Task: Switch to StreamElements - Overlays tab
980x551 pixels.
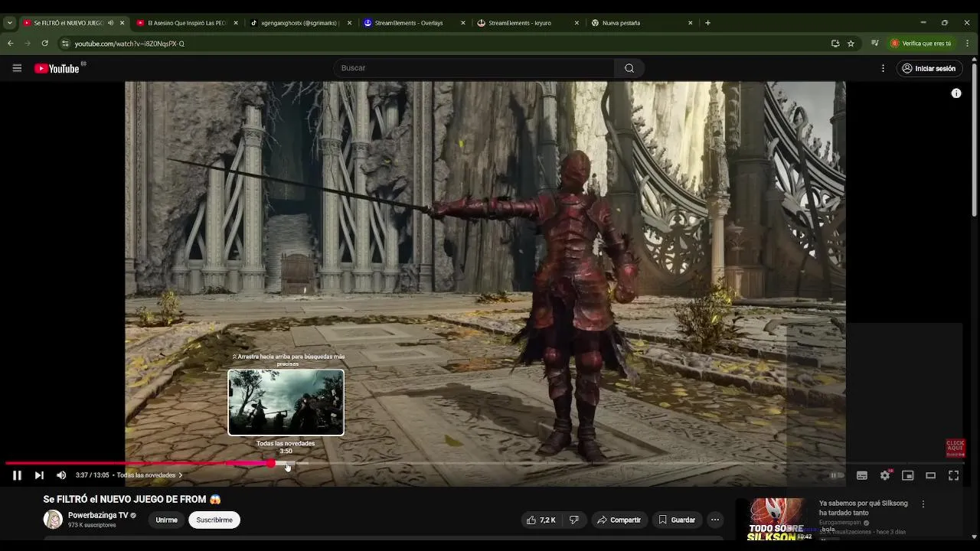Action: pyautogui.click(x=413, y=23)
